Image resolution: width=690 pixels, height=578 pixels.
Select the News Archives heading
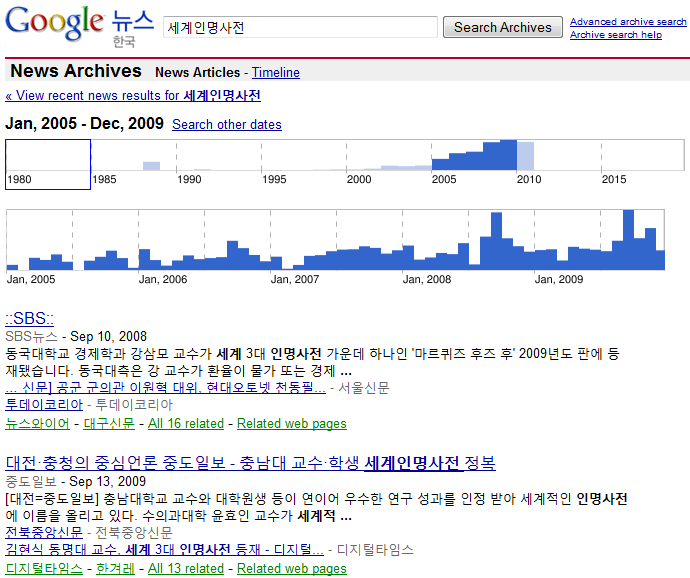click(x=76, y=71)
